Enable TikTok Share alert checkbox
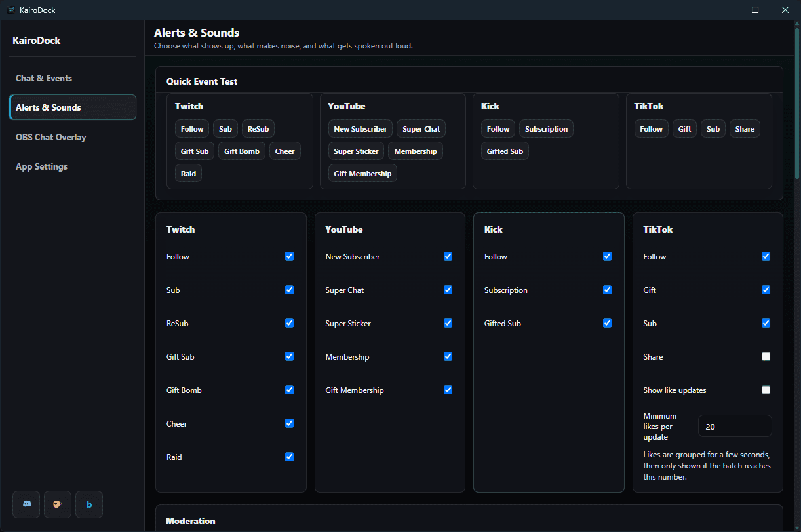The image size is (801, 532). click(x=766, y=356)
